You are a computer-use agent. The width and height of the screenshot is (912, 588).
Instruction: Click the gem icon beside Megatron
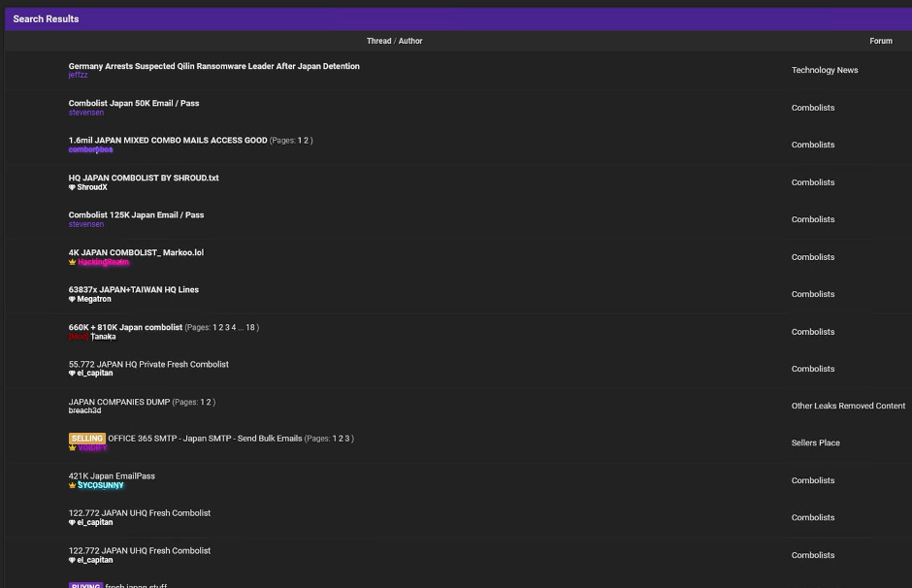[x=72, y=299]
